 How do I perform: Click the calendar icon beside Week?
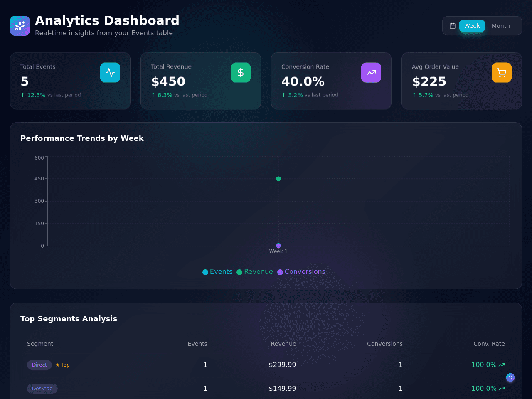click(x=453, y=26)
